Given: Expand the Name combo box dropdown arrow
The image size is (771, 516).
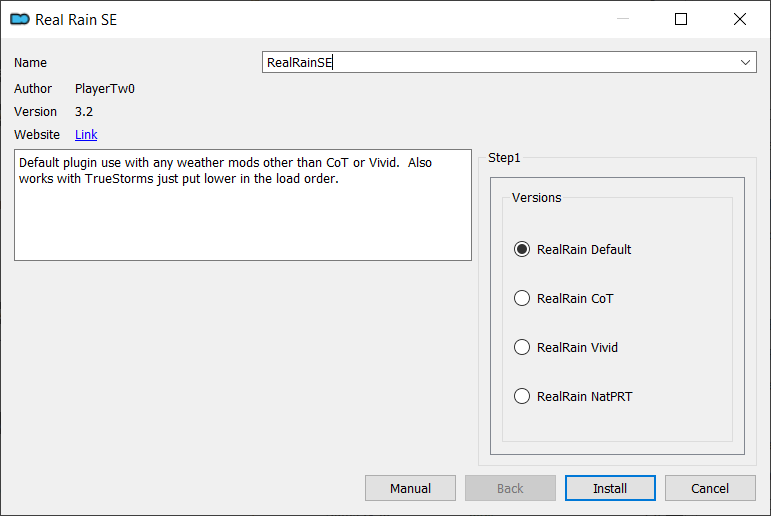Looking at the screenshot, I should pyautogui.click(x=745, y=62).
